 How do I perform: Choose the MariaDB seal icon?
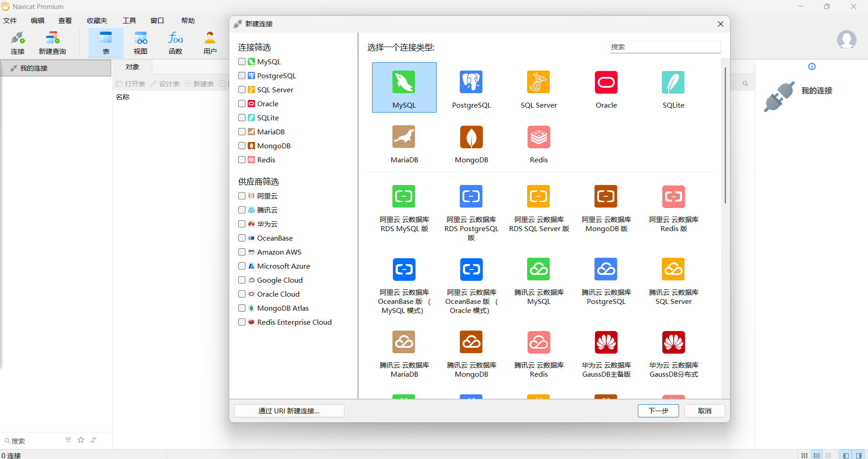[404, 137]
